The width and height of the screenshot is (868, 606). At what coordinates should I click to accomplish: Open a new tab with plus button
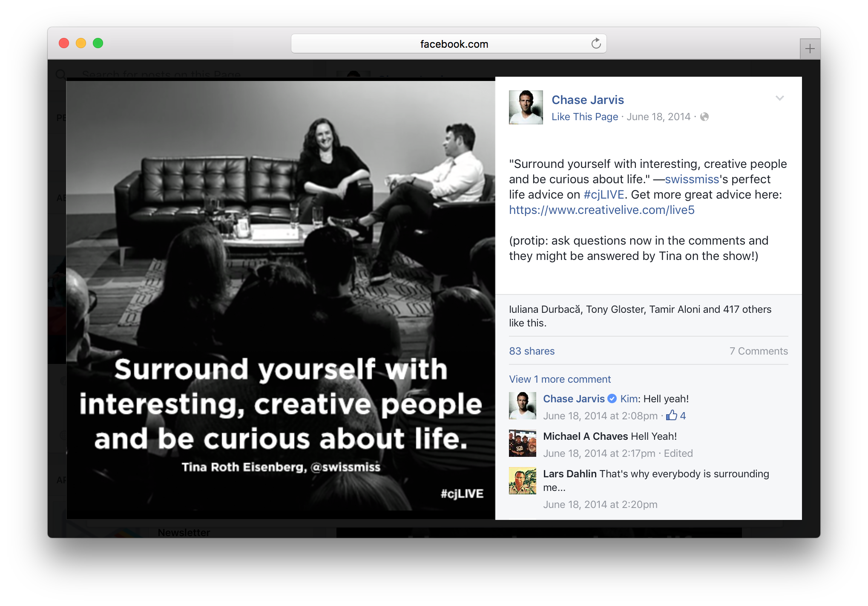[x=810, y=49]
